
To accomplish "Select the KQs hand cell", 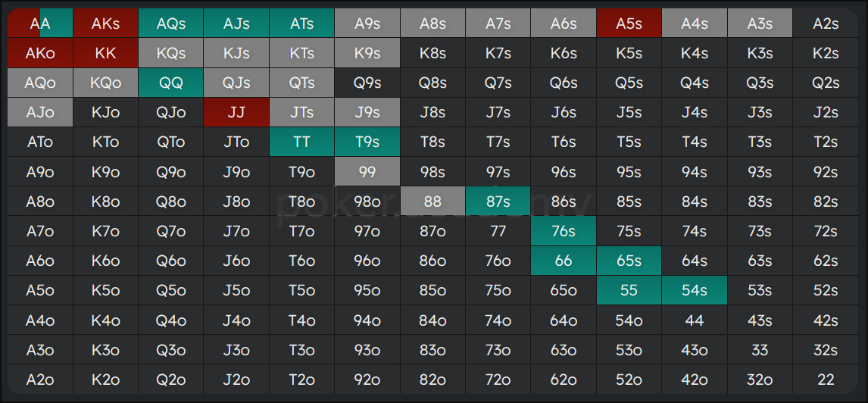I will pos(171,53).
